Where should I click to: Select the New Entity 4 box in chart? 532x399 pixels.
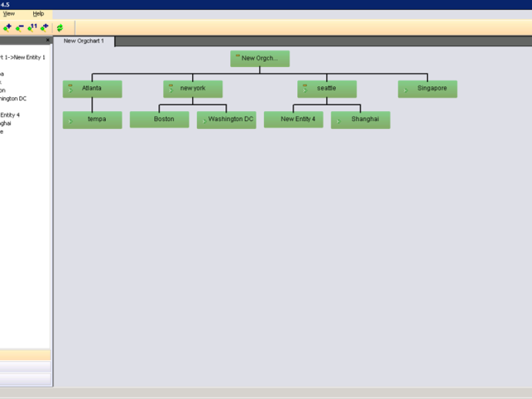coord(293,120)
